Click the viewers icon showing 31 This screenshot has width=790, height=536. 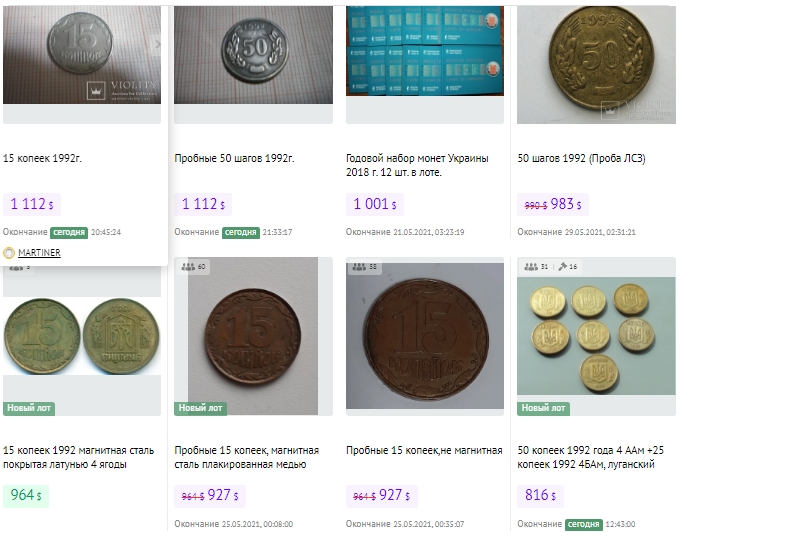point(531,267)
